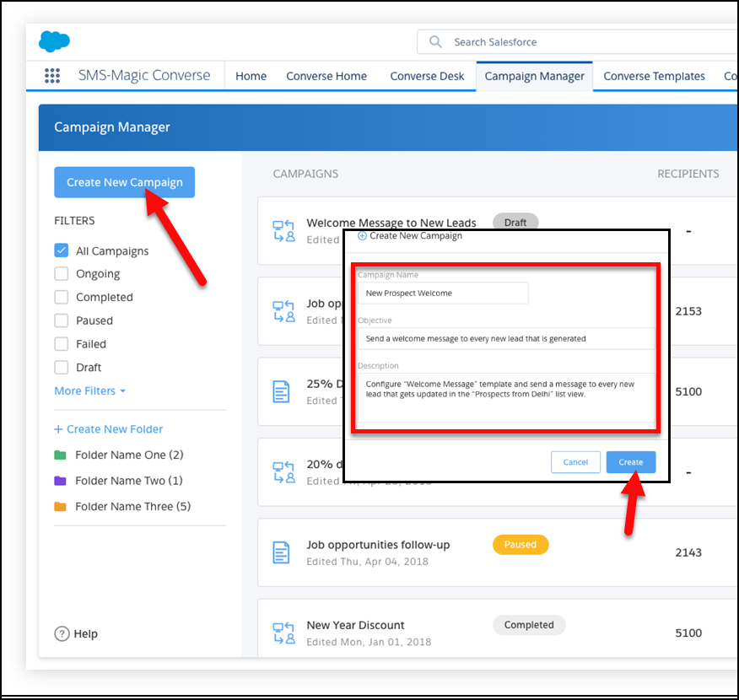Open Job opportunities follow-up campaign

point(378,545)
